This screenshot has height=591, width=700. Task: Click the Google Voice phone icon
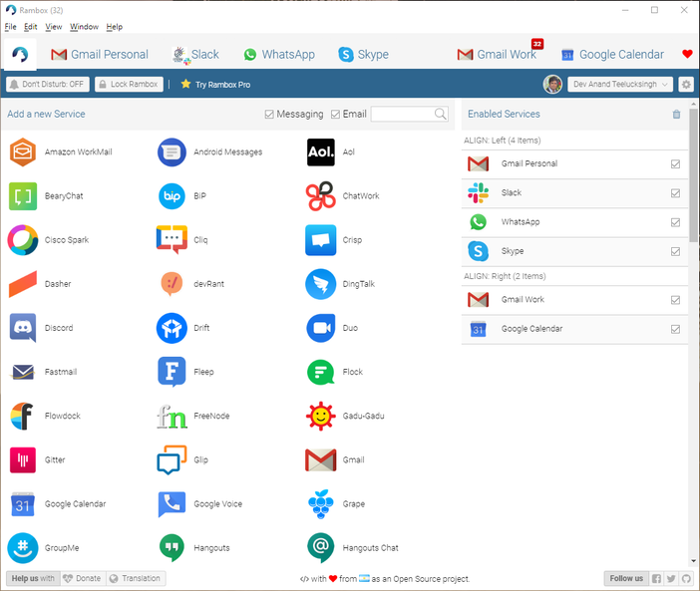click(x=172, y=503)
